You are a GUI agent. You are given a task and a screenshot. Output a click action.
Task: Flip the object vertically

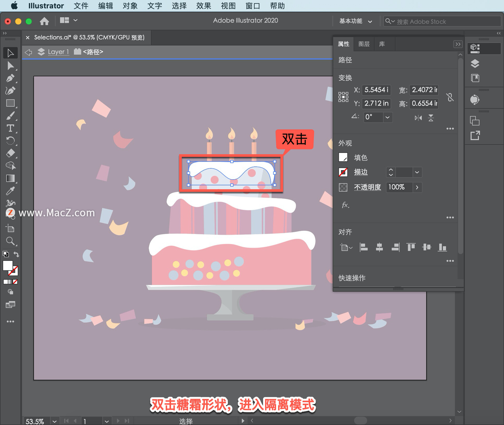(x=431, y=118)
